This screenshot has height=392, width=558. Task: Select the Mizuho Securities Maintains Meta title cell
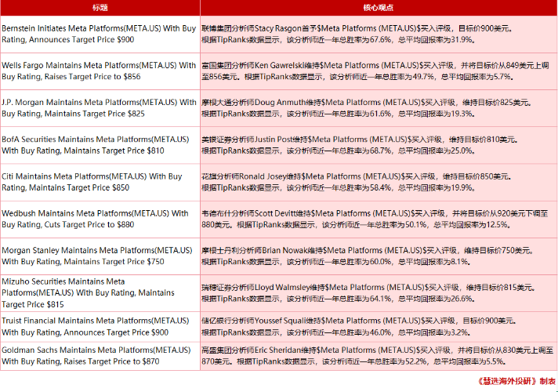[100, 293]
